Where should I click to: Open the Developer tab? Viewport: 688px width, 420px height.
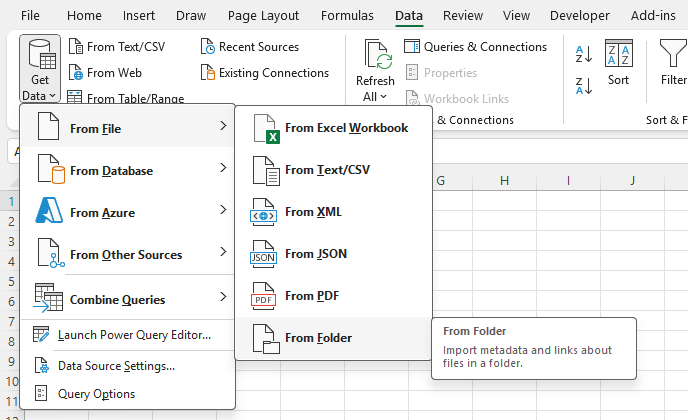580,16
